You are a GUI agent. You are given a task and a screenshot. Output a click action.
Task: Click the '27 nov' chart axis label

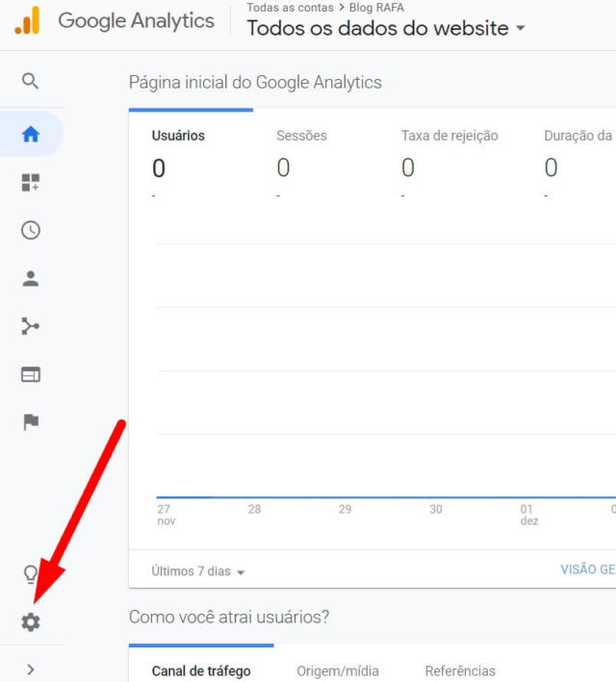pyautogui.click(x=166, y=515)
